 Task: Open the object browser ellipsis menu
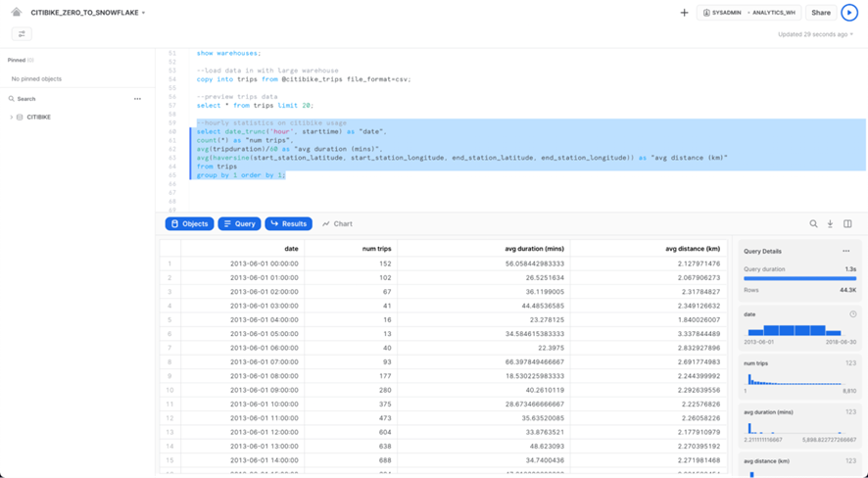[137, 99]
